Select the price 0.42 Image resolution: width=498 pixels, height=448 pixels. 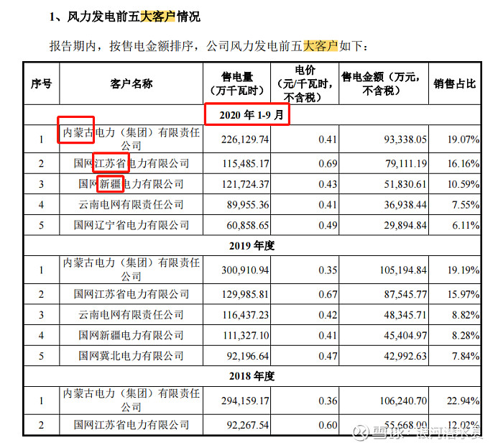(x=328, y=315)
